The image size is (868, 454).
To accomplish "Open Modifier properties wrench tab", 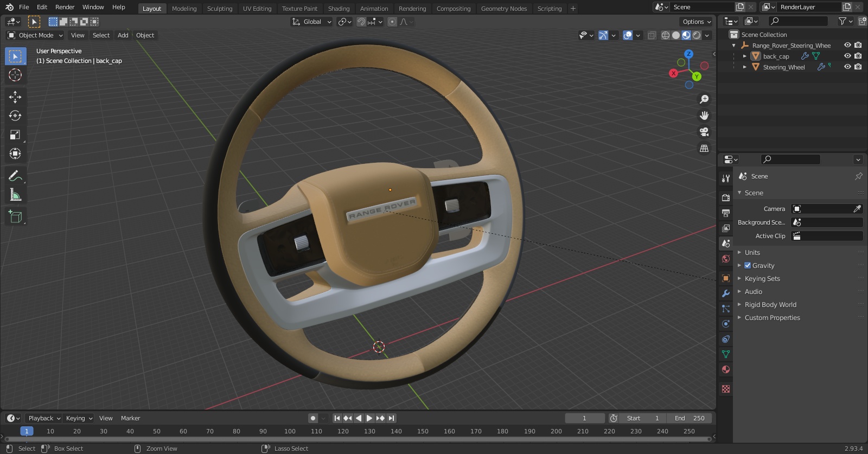I will pyautogui.click(x=726, y=293).
